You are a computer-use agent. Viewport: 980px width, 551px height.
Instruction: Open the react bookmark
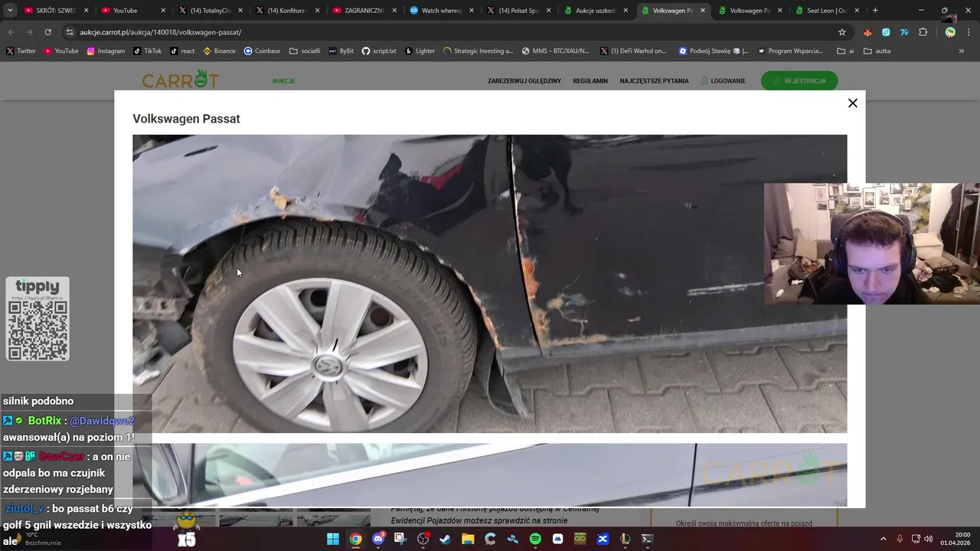[x=182, y=51]
